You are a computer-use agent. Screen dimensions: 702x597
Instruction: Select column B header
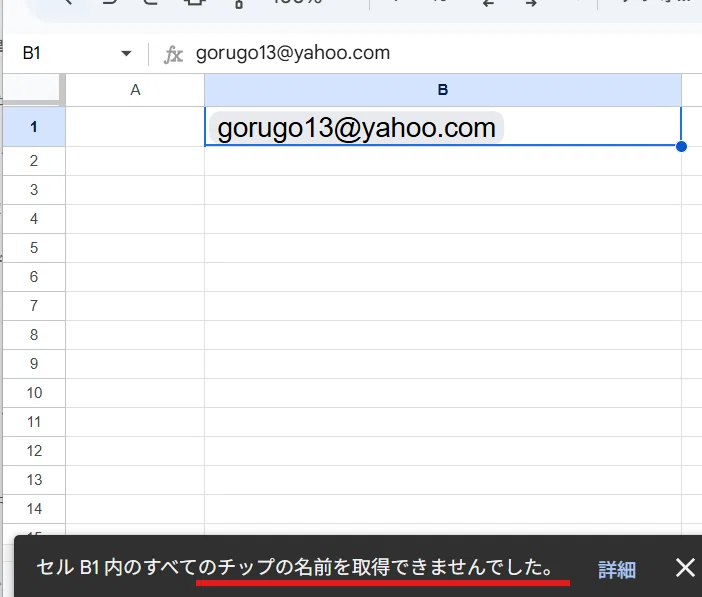443,90
